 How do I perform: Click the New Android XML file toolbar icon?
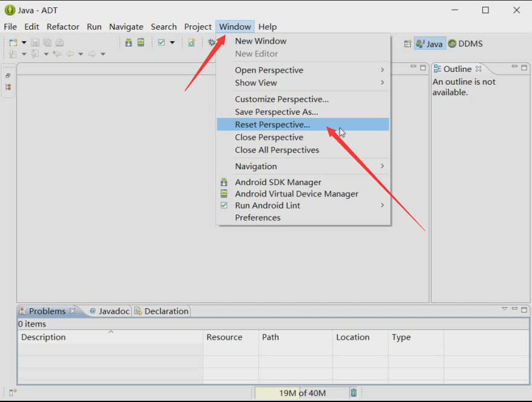(192, 43)
